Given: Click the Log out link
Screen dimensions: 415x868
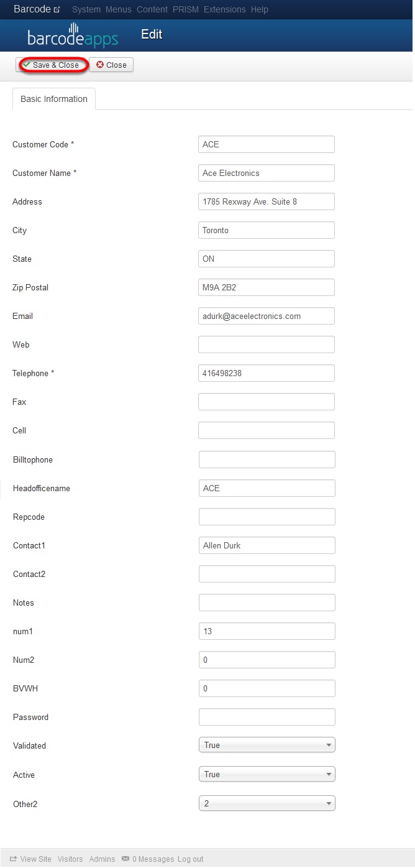Looking at the screenshot, I should pos(191,859).
